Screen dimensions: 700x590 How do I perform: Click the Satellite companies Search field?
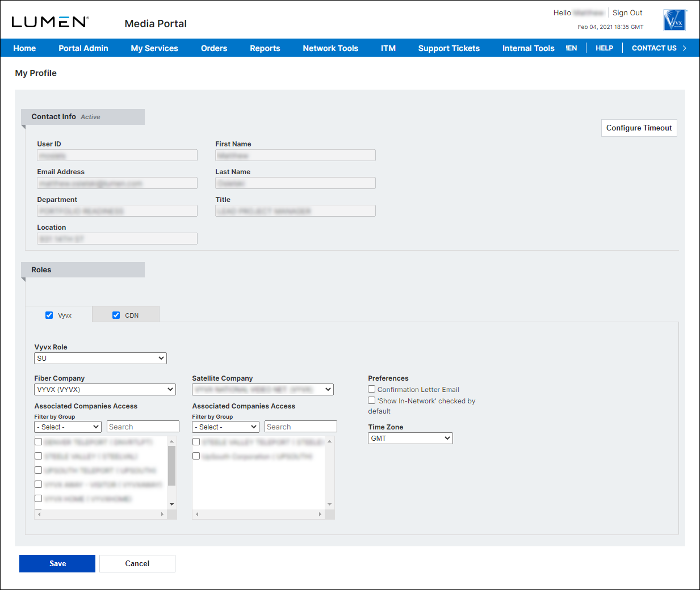point(301,427)
